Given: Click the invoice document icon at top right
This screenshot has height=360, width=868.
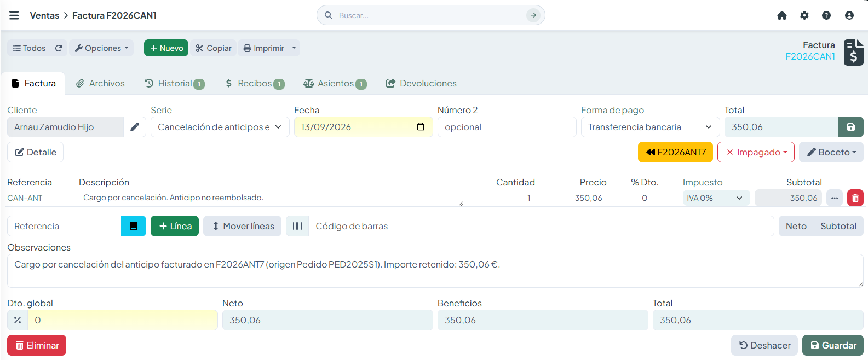Looking at the screenshot, I should tap(854, 52).
